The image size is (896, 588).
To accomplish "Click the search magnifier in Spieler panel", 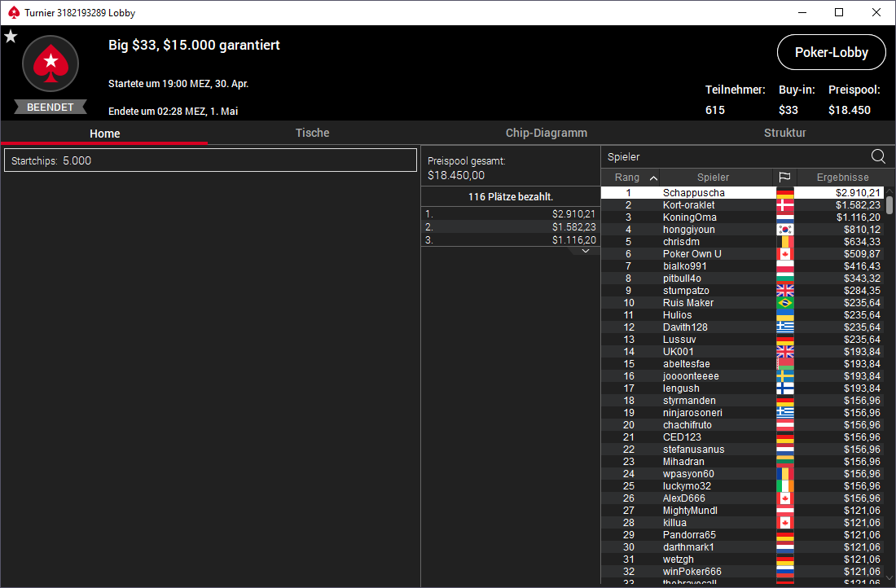I will (x=878, y=156).
